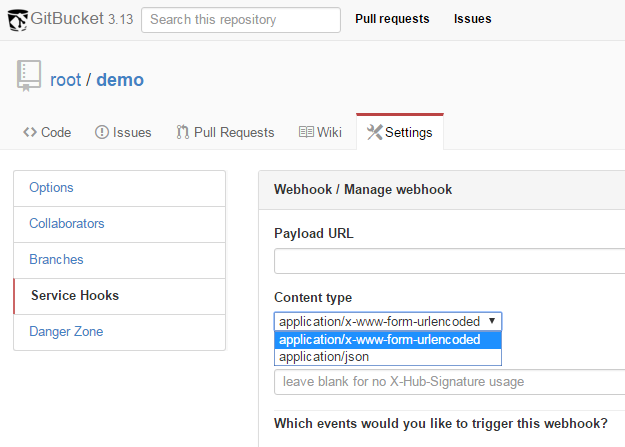The image size is (625, 447).
Task: Click the Settings tab tools icon
Action: click(374, 132)
